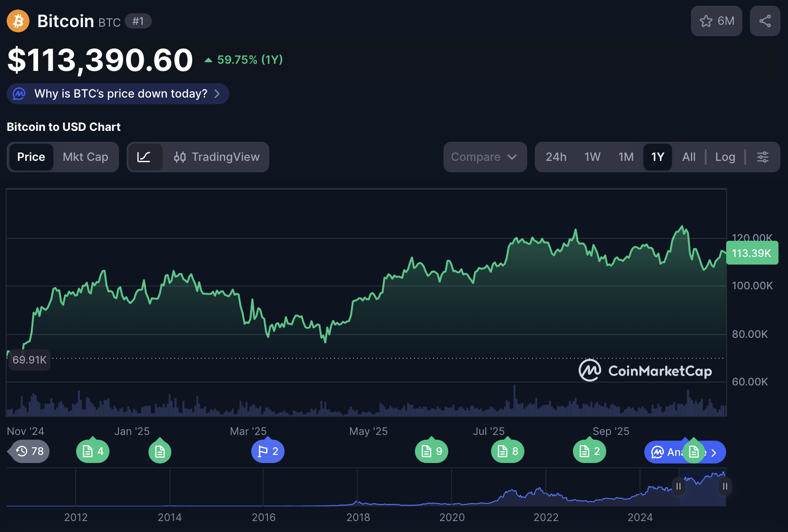The image size is (788, 532).
Task: Open chart settings via the sliders icon
Action: point(763,157)
